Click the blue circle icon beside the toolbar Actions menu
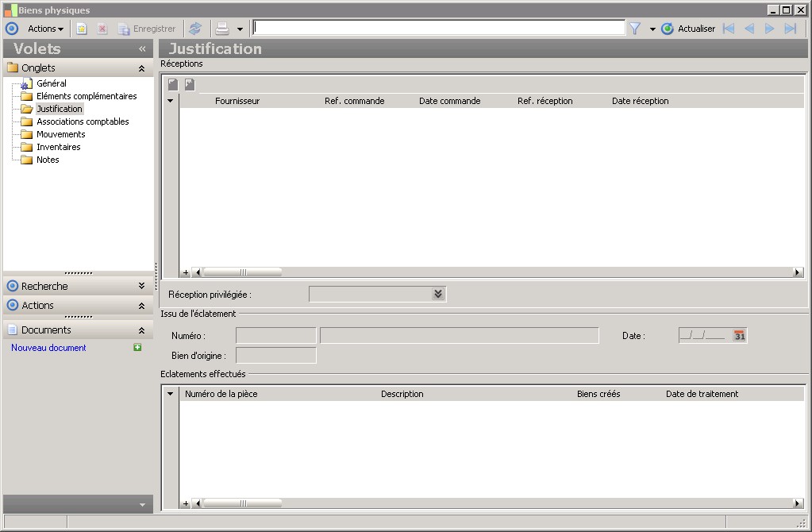Screen dimensions: 812x532 click(x=11, y=29)
